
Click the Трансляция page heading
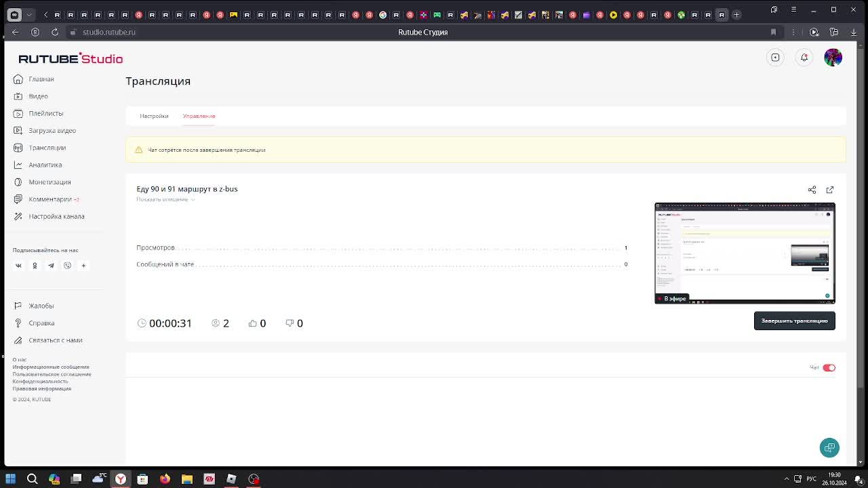(x=158, y=81)
